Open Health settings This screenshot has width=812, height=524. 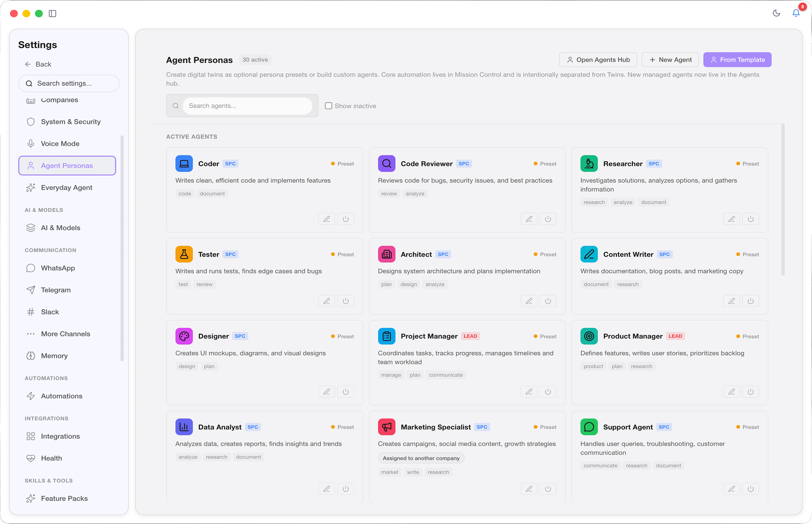(x=67, y=458)
